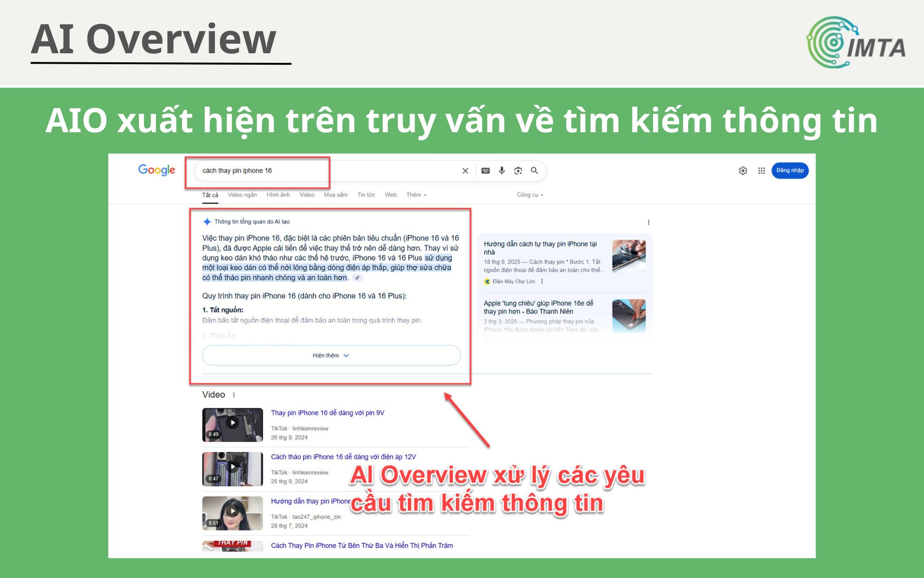Click the '26 thg 9, 2024' date text

(x=289, y=438)
